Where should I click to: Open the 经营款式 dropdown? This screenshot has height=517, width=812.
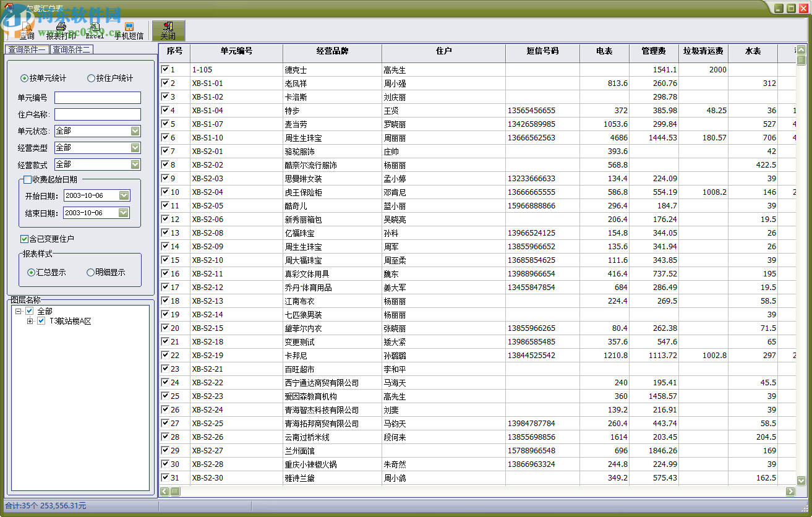[x=135, y=164]
